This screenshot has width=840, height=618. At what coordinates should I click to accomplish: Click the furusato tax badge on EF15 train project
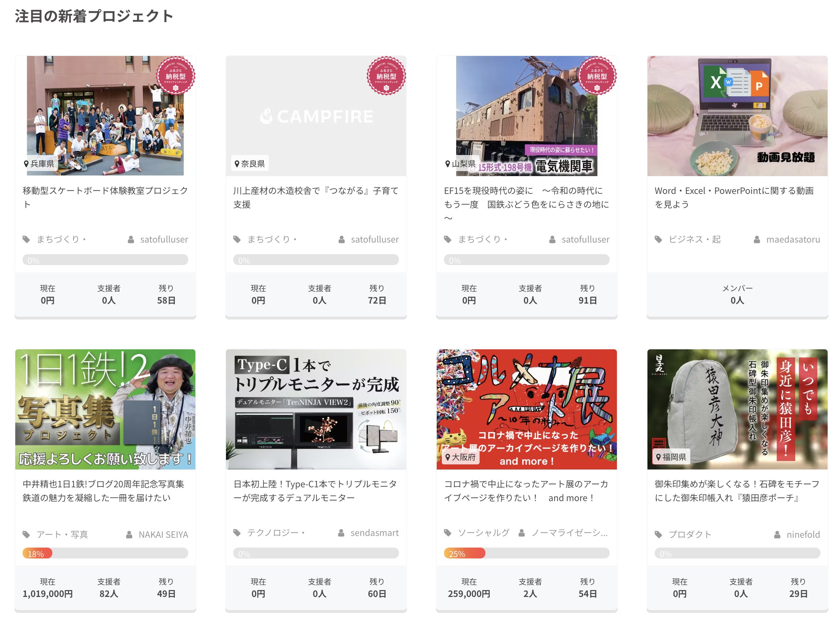[597, 76]
